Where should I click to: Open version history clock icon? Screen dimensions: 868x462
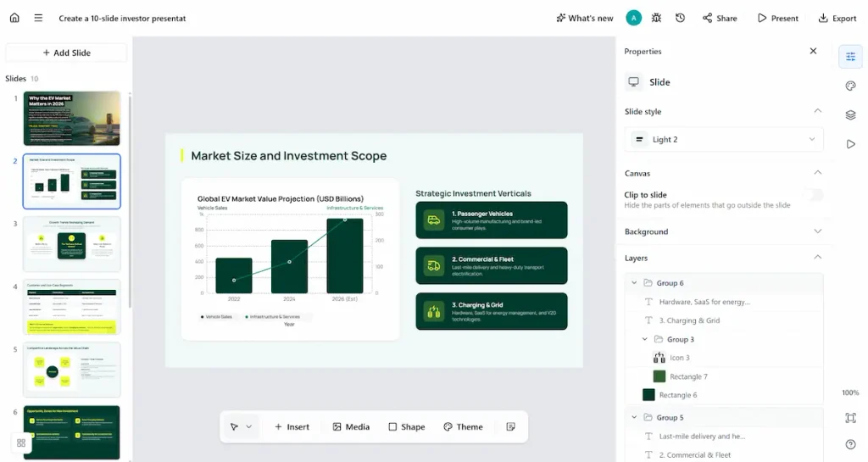tap(681, 18)
